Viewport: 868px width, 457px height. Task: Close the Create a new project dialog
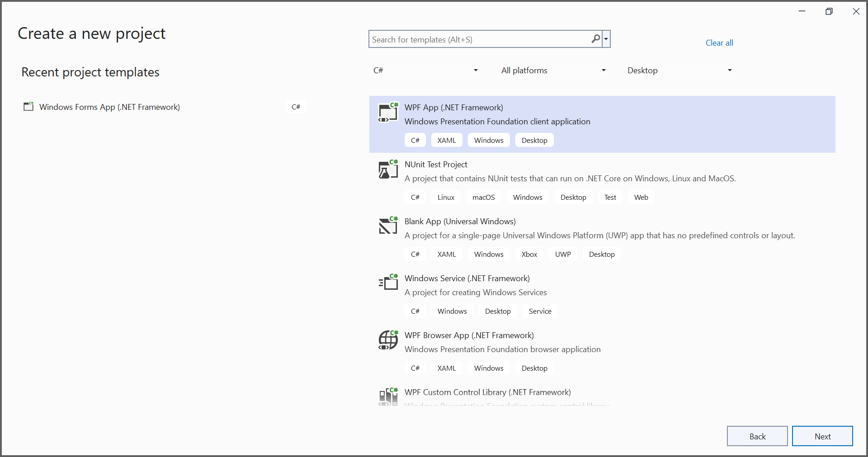pyautogui.click(x=856, y=11)
